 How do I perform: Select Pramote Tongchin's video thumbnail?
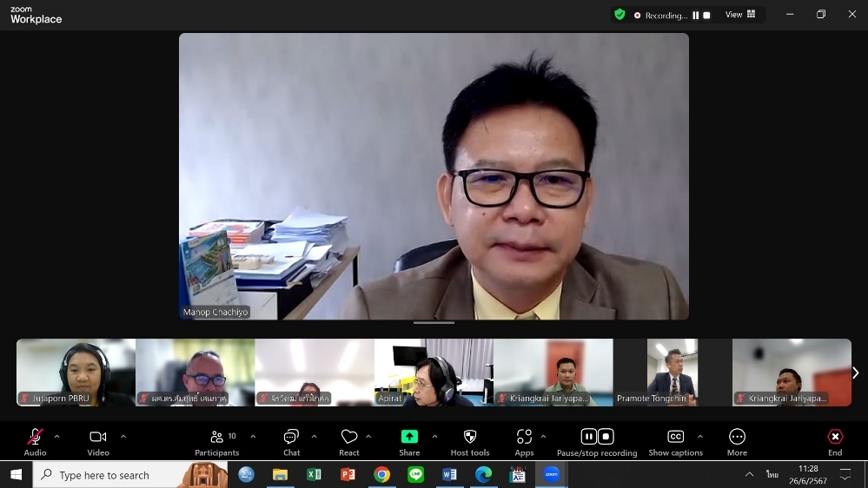click(672, 372)
